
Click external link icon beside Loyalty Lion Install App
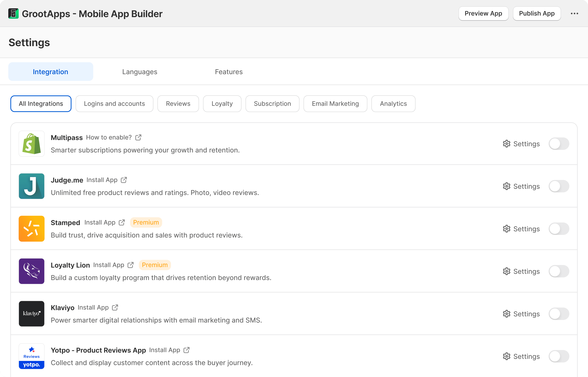click(x=131, y=265)
